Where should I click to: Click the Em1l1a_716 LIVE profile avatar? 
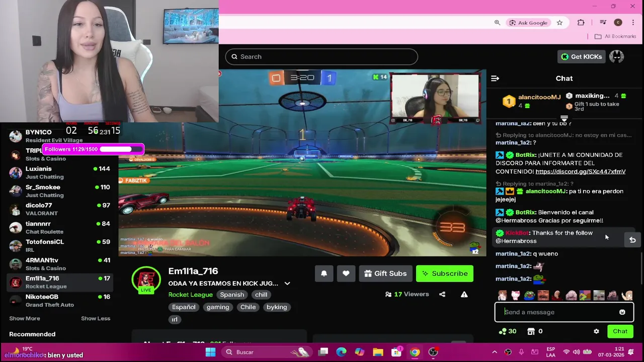(146, 280)
